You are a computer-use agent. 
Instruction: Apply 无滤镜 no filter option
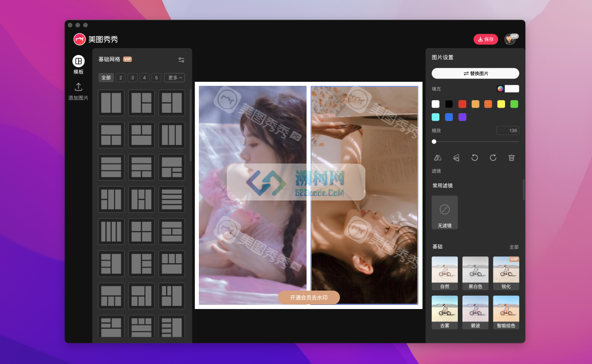[445, 212]
